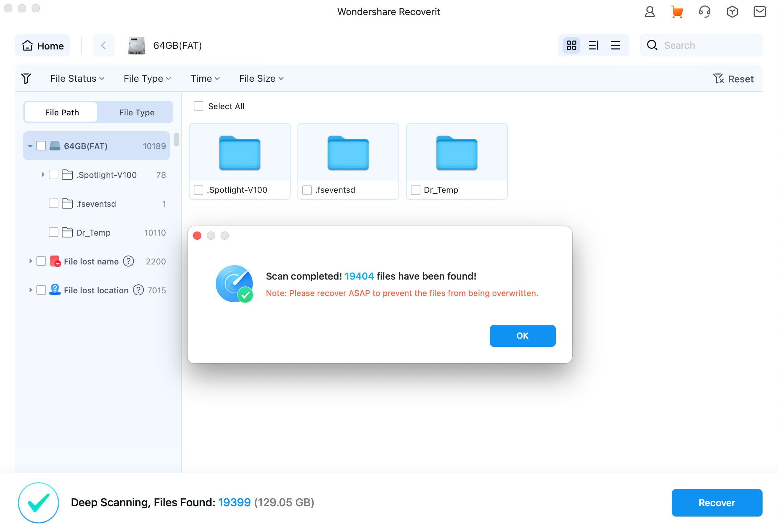Expand the File lost location node
The height and width of the screenshot is (532, 778).
(x=30, y=290)
